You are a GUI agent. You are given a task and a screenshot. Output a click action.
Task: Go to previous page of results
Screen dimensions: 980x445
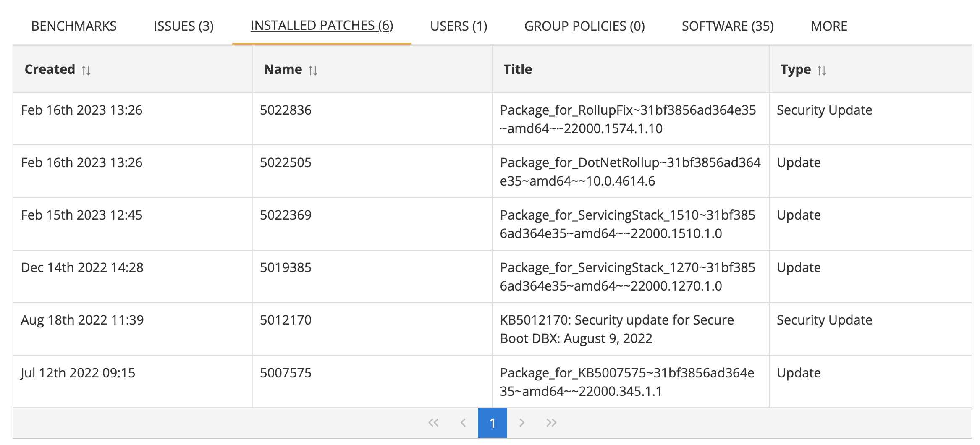463,423
